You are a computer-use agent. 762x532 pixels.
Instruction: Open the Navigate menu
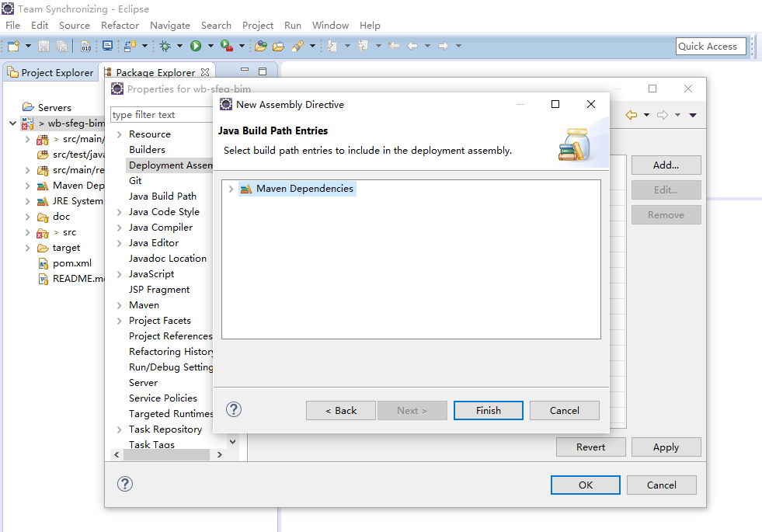click(x=170, y=26)
